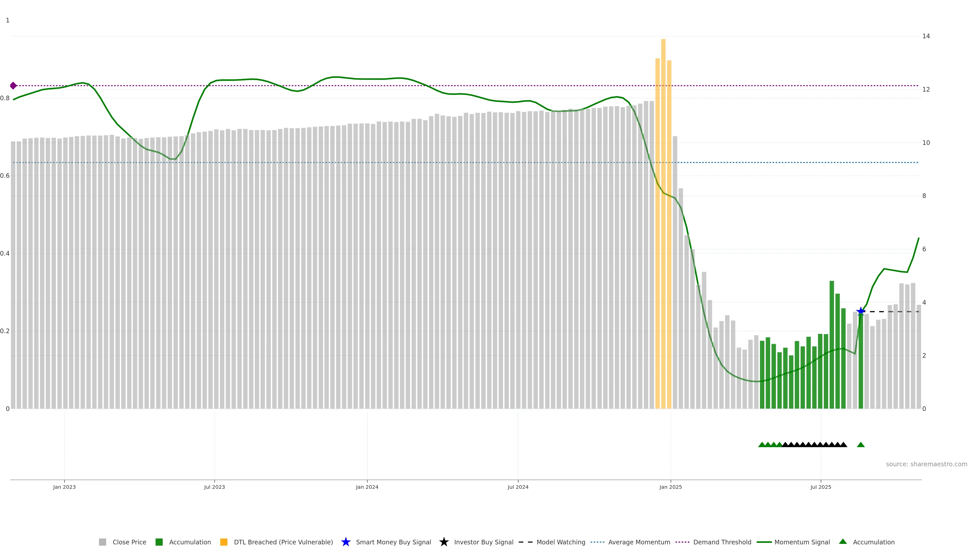This screenshot has width=980, height=551.
Task: Click the grey Close Price legend square
Action: coord(102,542)
